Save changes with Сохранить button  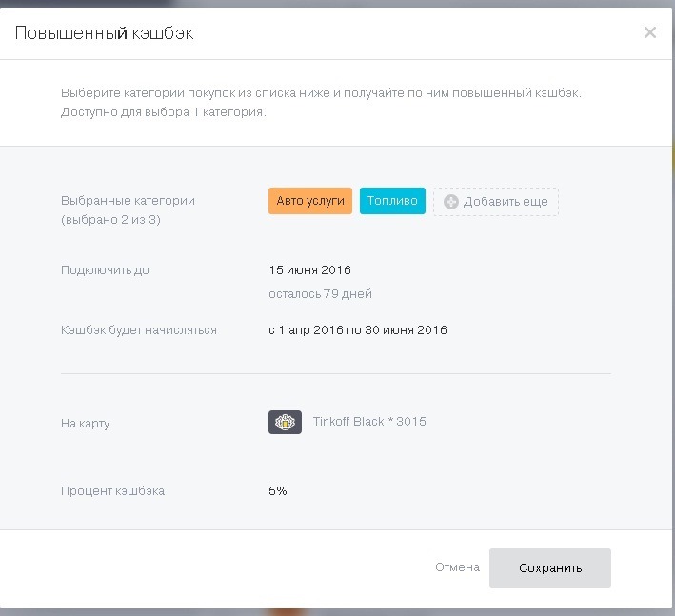click(x=549, y=568)
